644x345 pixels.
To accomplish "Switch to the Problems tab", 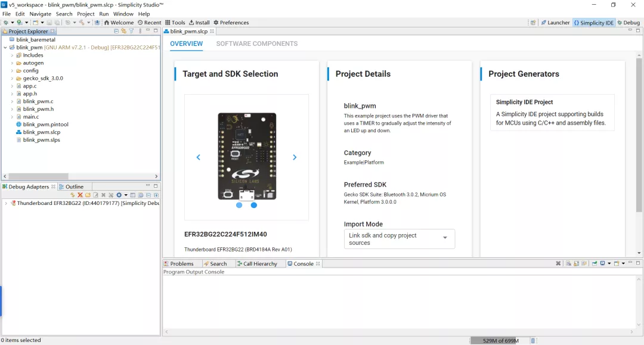I will [x=179, y=264].
